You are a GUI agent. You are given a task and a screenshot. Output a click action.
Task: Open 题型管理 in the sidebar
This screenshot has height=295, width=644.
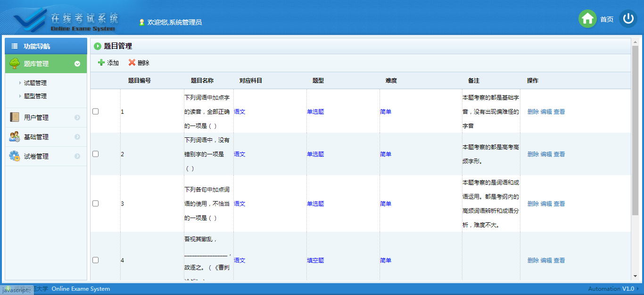[x=35, y=96]
